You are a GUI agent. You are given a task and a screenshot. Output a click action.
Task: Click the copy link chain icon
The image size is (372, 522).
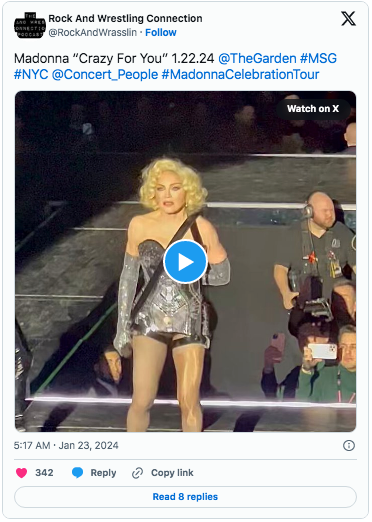click(137, 473)
